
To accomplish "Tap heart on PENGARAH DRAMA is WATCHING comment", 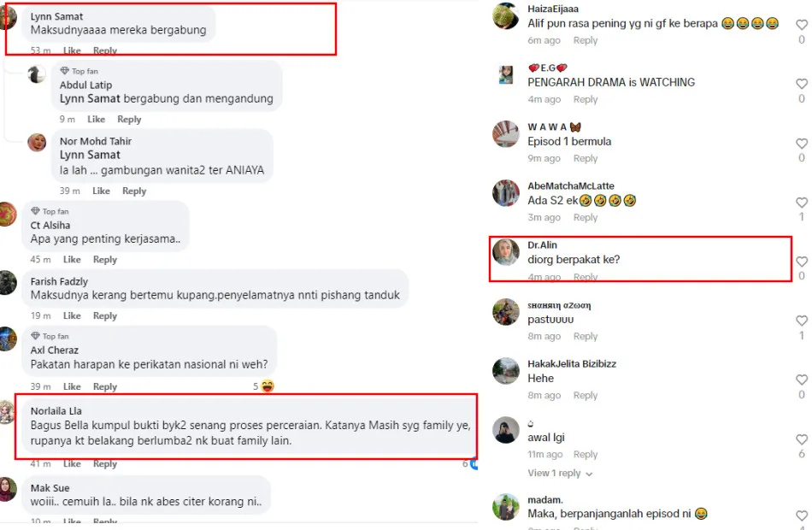I will pyautogui.click(x=802, y=84).
